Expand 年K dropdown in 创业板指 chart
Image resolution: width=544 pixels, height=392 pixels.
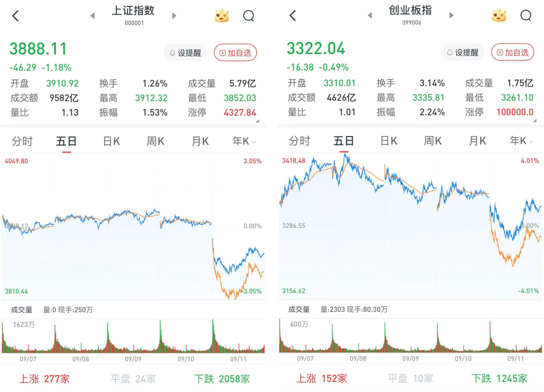[x=522, y=141]
